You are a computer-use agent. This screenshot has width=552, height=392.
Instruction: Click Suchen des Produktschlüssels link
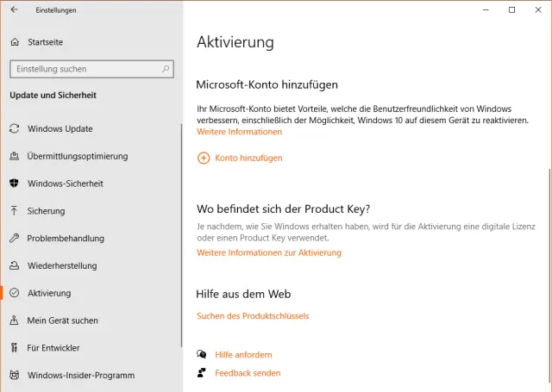(253, 316)
